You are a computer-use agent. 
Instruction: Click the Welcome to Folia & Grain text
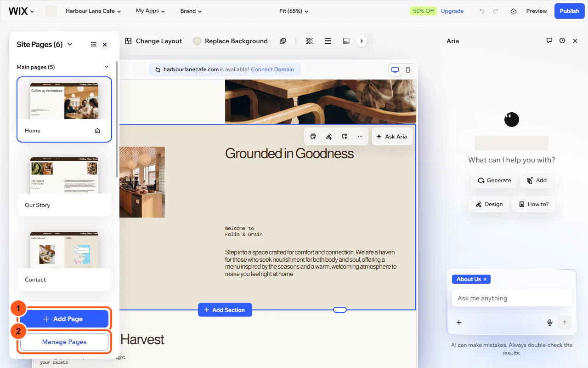pyautogui.click(x=244, y=231)
